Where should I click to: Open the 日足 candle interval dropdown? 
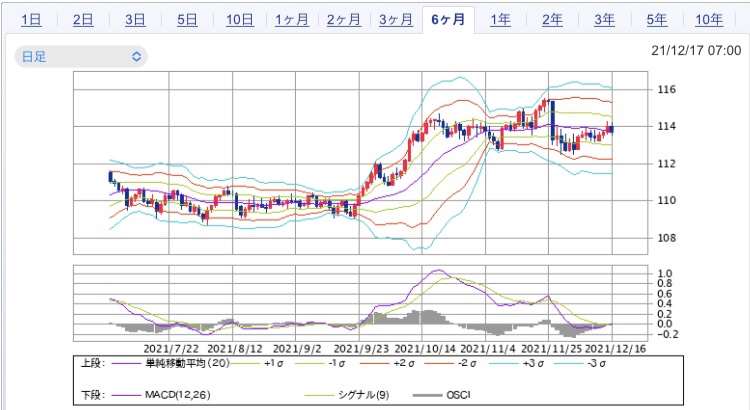click(x=81, y=56)
